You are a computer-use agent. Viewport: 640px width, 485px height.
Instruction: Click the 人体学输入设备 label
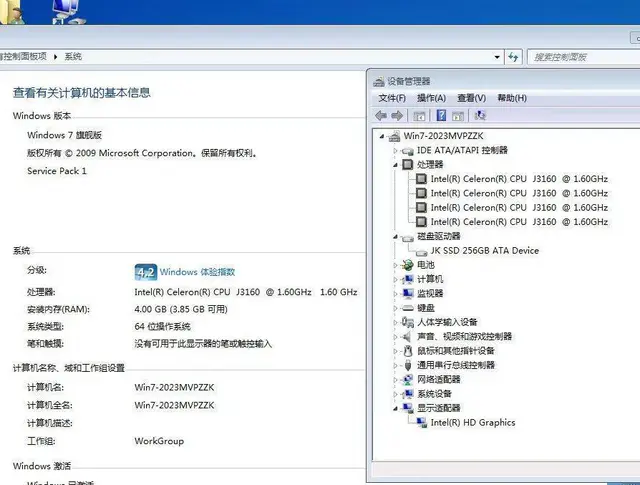coord(447,322)
